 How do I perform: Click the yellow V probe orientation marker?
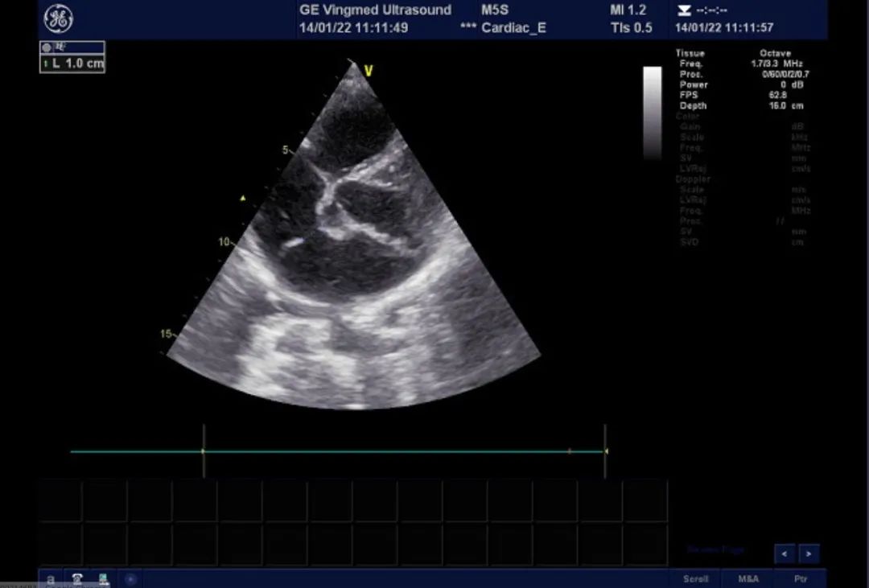[369, 71]
